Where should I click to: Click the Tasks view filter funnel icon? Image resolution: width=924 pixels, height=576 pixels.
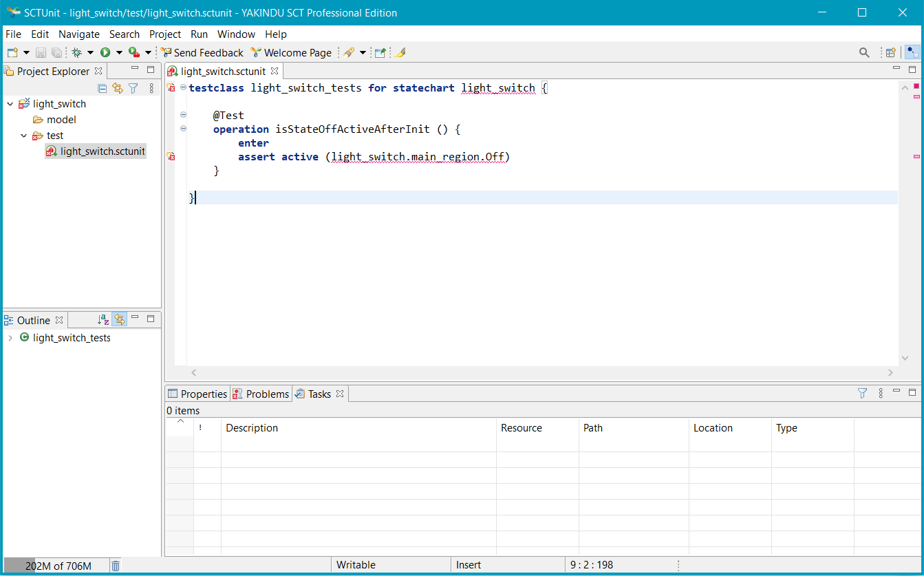[x=862, y=394]
